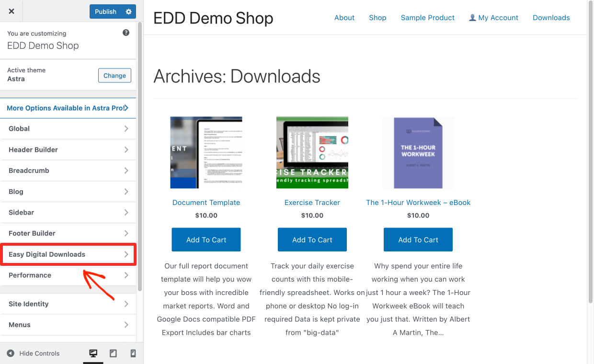Click the Change theme button

pyautogui.click(x=114, y=75)
